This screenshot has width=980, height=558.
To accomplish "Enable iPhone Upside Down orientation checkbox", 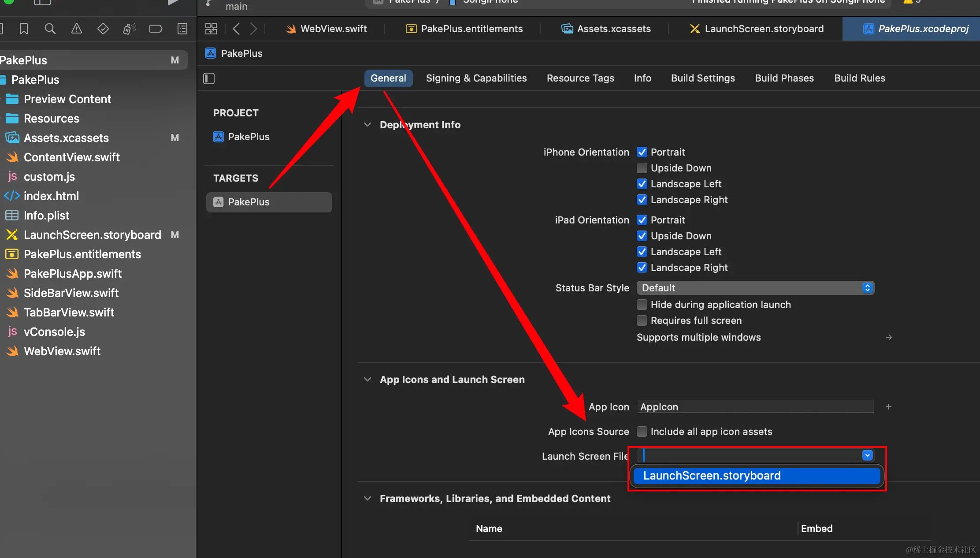I will (642, 168).
